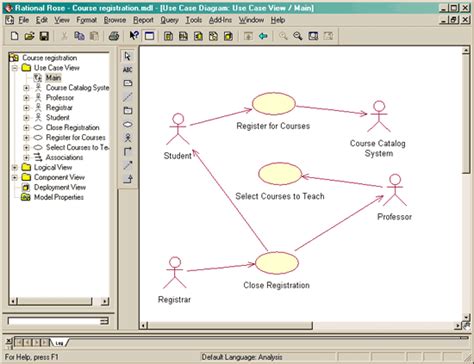Select Register for Courses in browser tree
The height and width of the screenshot is (364, 474).
[75, 137]
